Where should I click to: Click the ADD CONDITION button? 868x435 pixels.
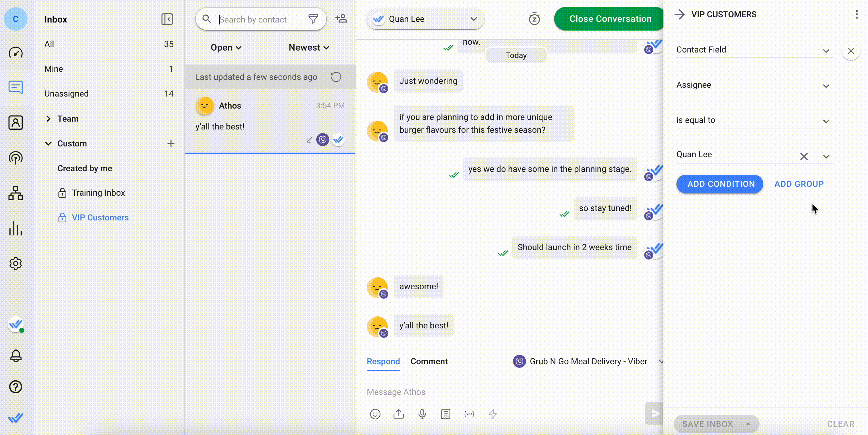pos(720,184)
